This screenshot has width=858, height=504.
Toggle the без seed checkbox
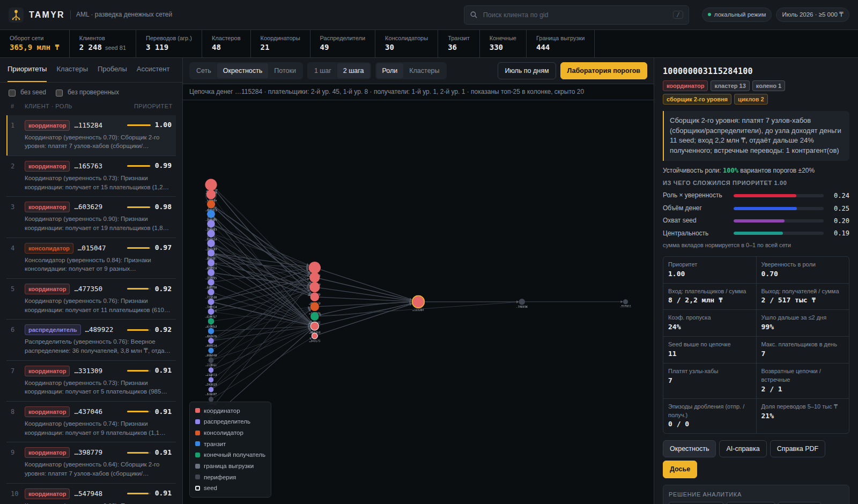(x=12, y=93)
